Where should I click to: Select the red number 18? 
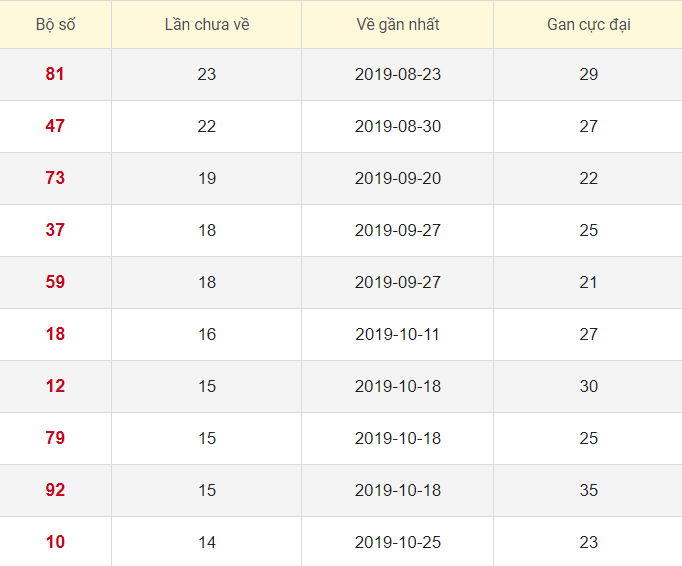click(55, 334)
